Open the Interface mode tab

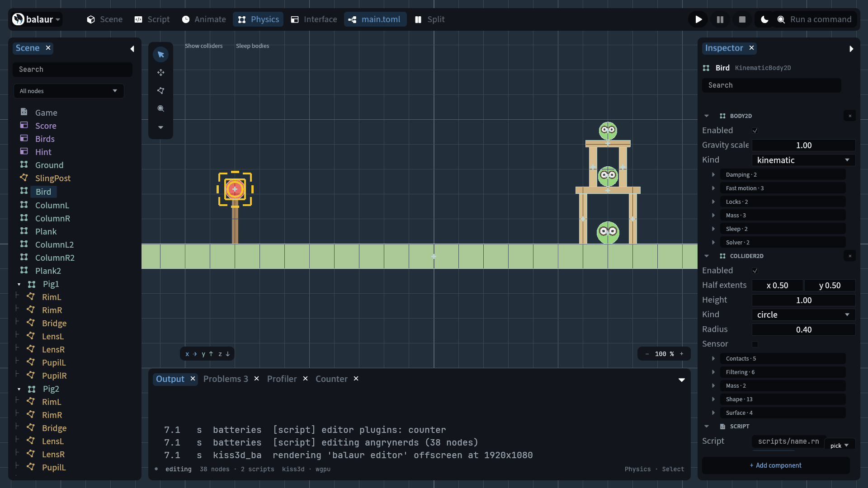click(314, 19)
